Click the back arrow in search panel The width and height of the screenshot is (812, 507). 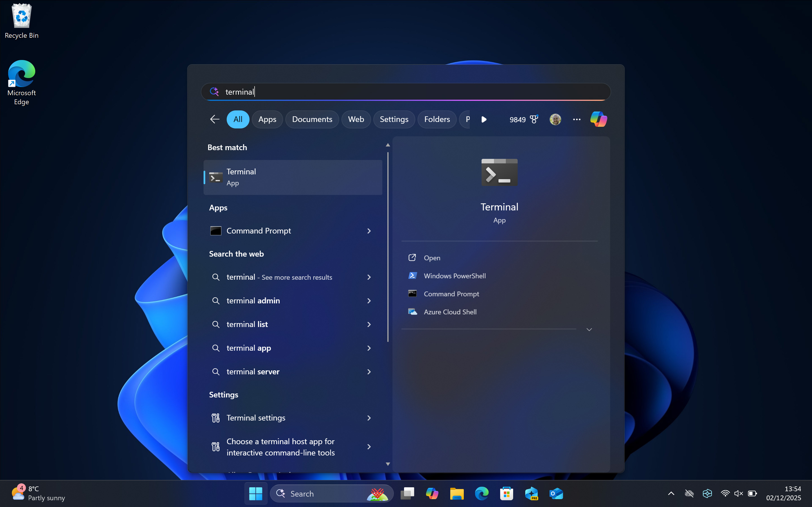(214, 119)
